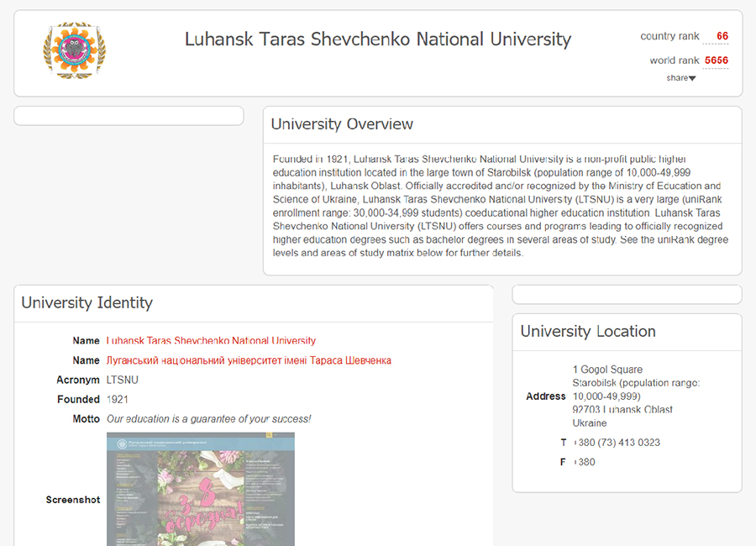The image size is (756, 546).
Task: Click the world rank label
Action: [x=674, y=60]
